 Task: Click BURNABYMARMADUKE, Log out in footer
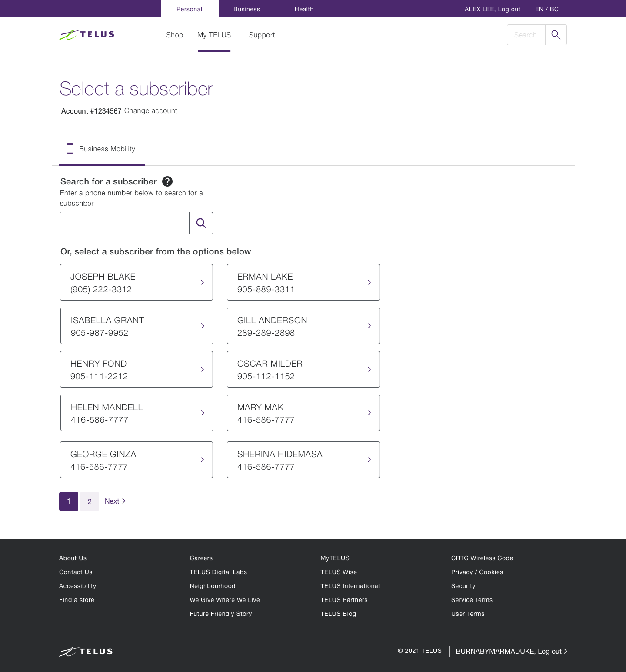pyautogui.click(x=512, y=651)
